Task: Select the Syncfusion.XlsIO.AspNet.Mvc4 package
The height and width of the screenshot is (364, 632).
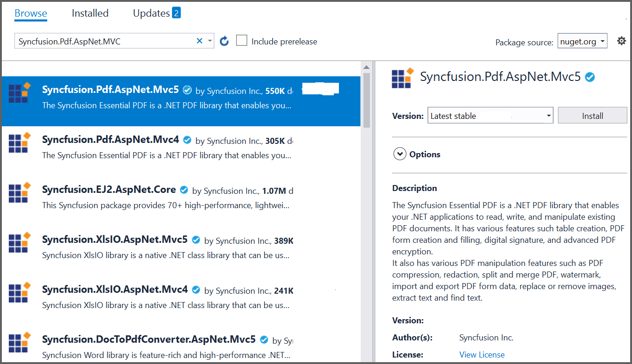Action: tap(181, 301)
